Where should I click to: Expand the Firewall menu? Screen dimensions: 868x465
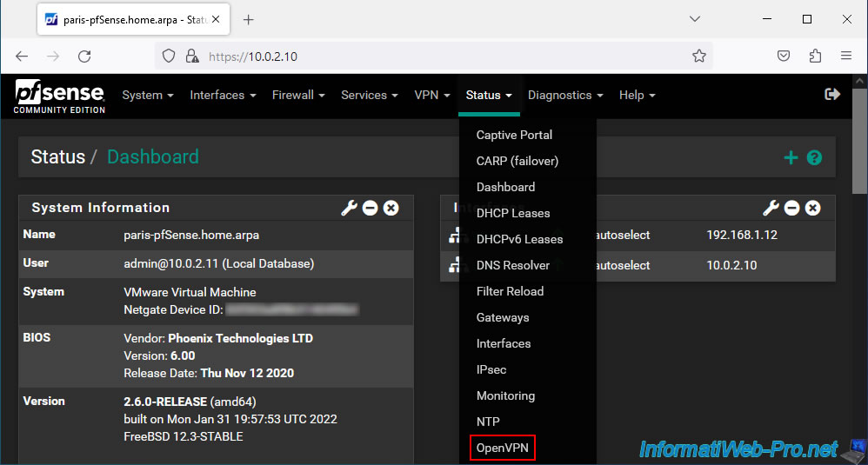[x=298, y=95]
